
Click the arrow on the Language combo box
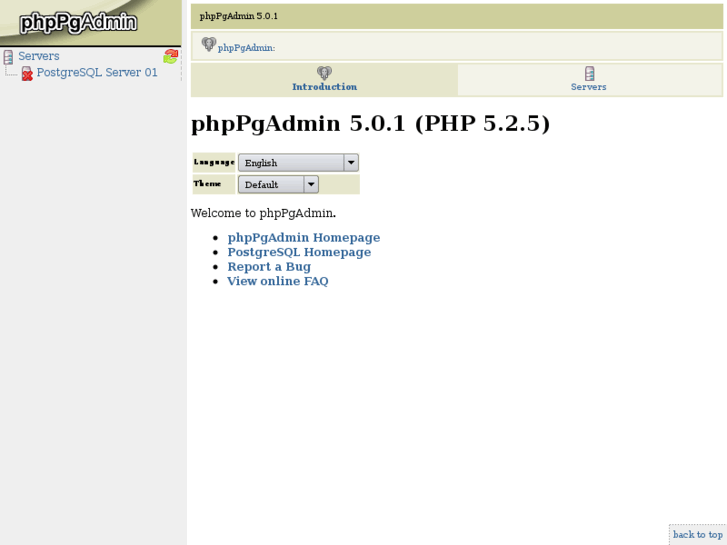351,163
